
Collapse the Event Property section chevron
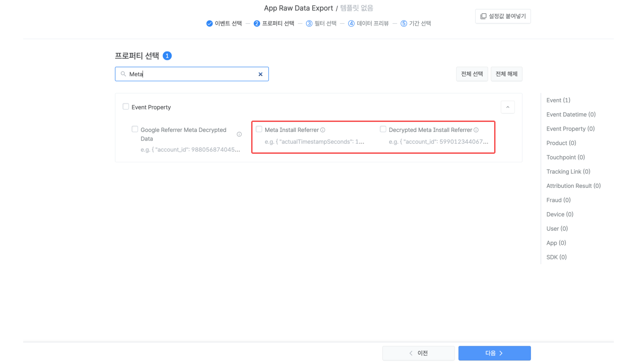[508, 107]
